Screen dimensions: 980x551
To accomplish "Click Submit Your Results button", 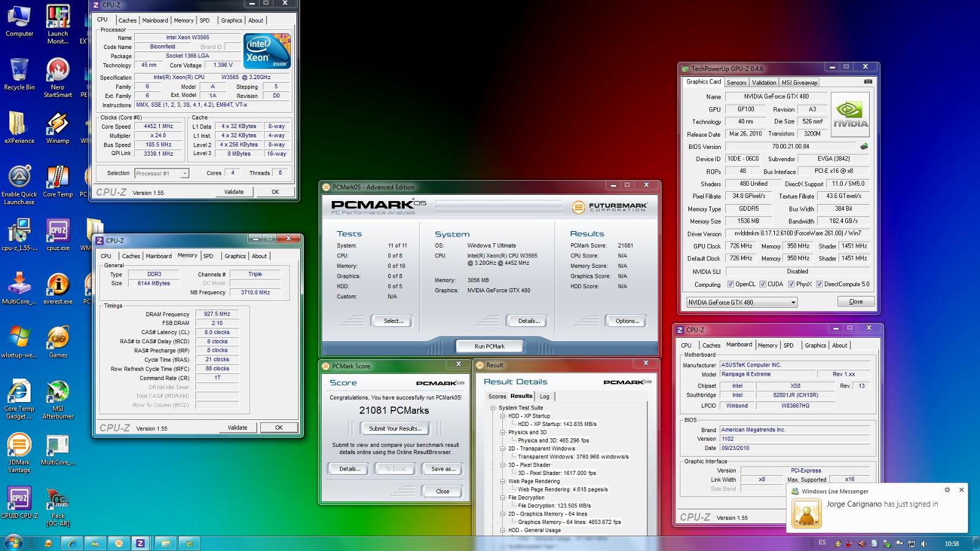I will click(x=395, y=428).
